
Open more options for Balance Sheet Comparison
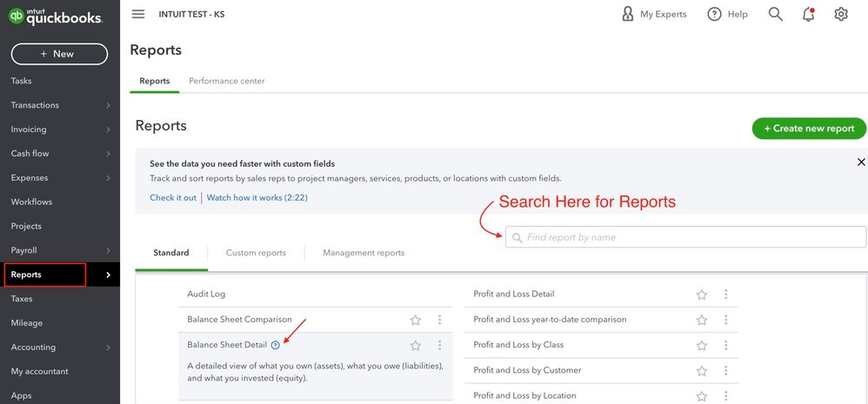(439, 320)
